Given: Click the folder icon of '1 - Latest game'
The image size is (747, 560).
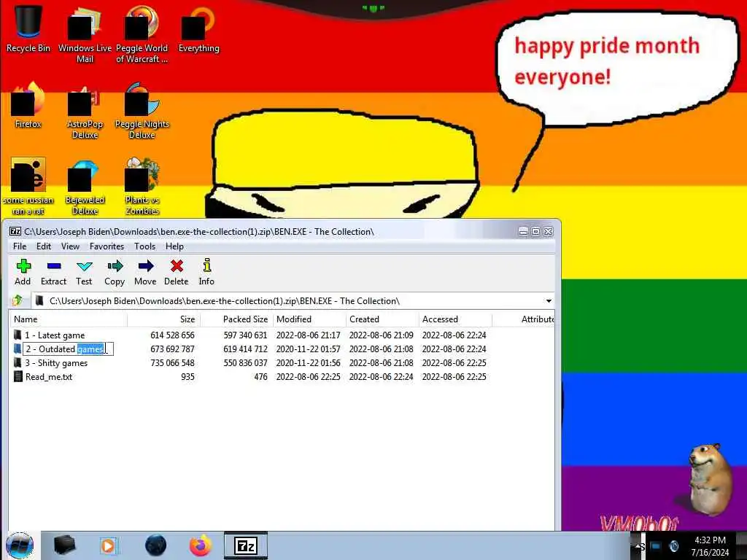Looking at the screenshot, I should [x=18, y=335].
